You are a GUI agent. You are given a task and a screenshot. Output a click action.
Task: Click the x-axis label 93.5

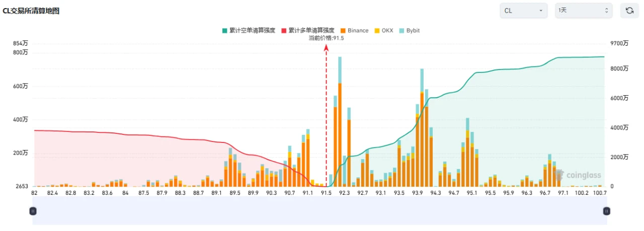coord(399,193)
